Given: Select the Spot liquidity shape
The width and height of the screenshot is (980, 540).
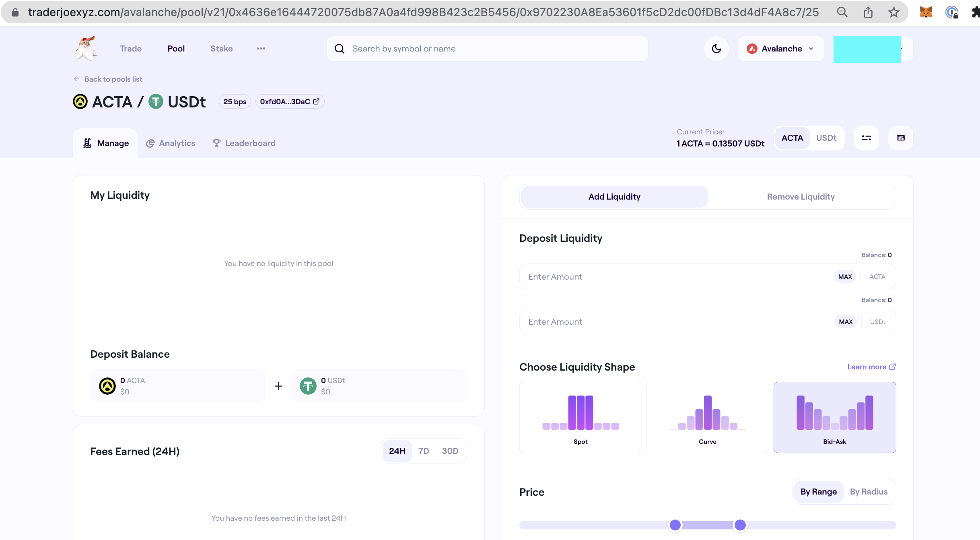Looking at the screenshot, I should tap(580, 417).
